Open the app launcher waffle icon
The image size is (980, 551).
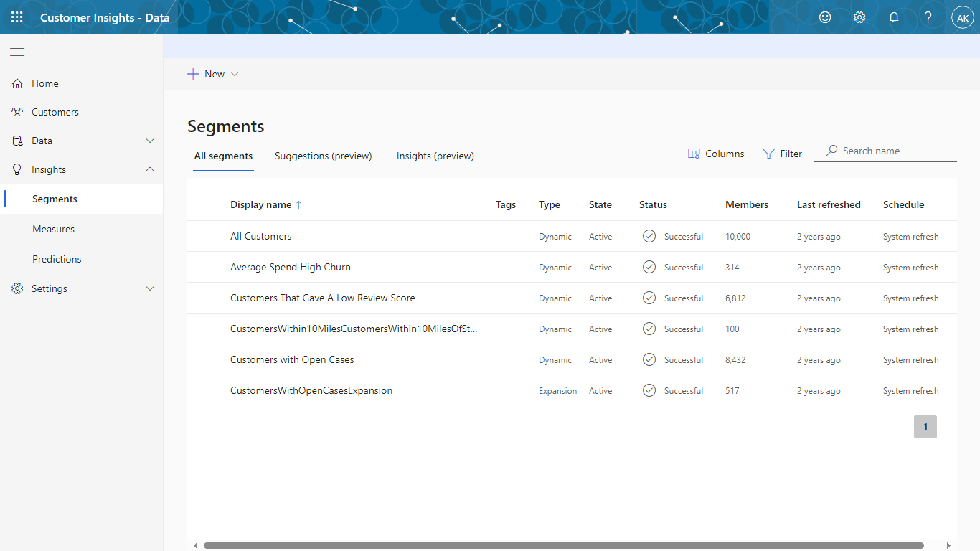[x=17, y=17]
